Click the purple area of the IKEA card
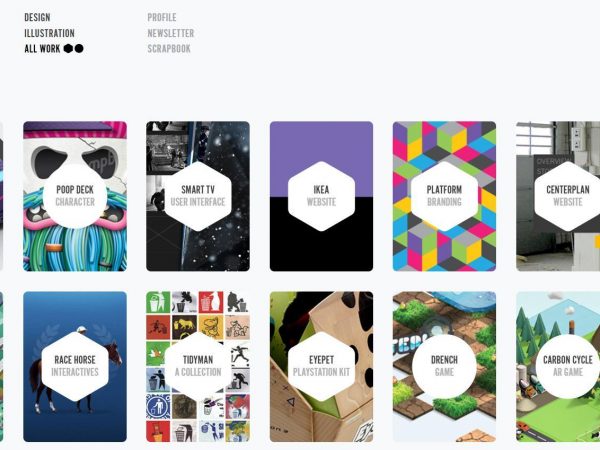Screen dimensions: 600x450 tap(321, 142)
